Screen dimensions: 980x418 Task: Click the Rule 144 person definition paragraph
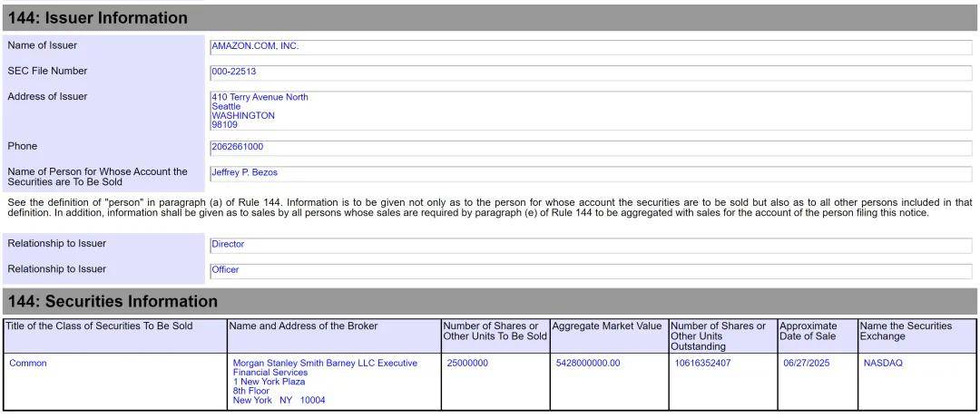[x=490, y=208]
